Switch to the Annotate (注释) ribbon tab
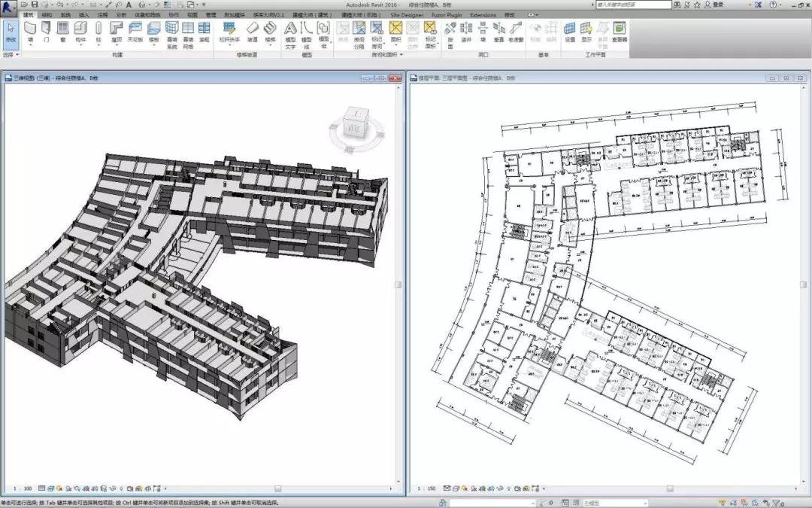Screen dimensions: 812x508 point(102,15)
